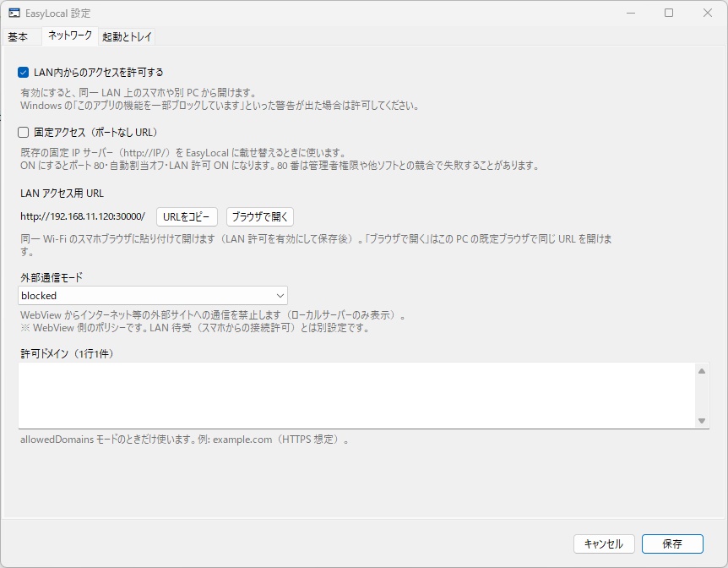Click the 外部通信モード label

[x=51, y=277]
